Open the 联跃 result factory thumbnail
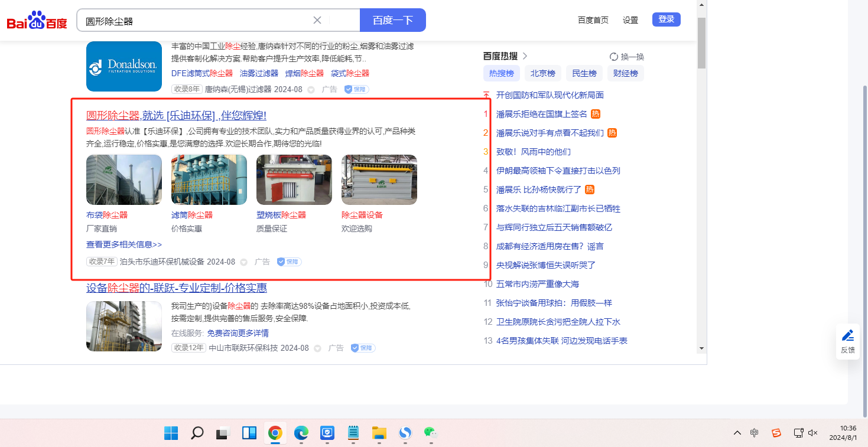The height and width of the screenshot is (447, 868). 124,327
